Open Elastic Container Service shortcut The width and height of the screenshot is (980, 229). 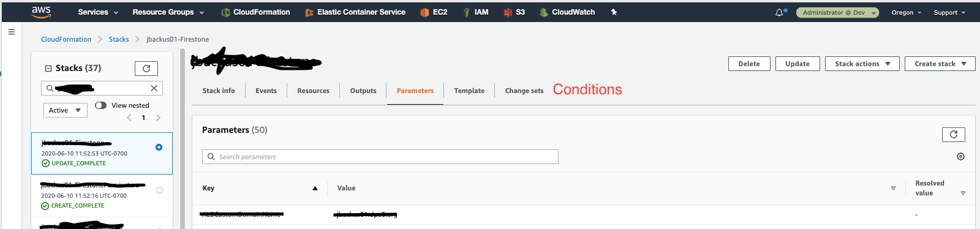coord(355,12)
